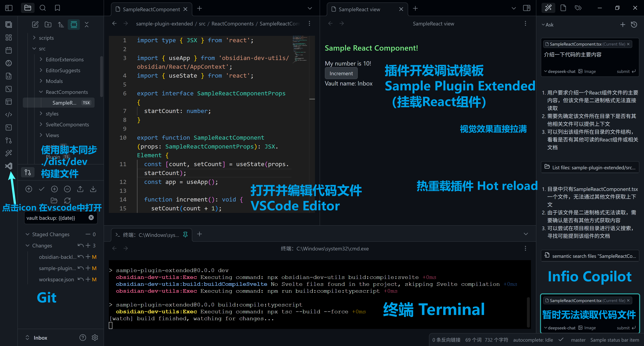Click the file explorer scrollbar
Viewport: 644px width, 346px height.
click(101, 76)
